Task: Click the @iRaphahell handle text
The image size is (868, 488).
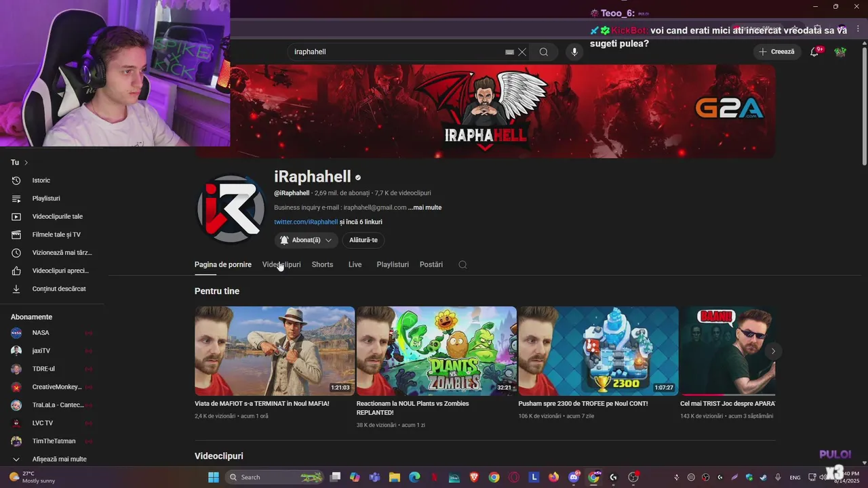Action: point(292,193)
